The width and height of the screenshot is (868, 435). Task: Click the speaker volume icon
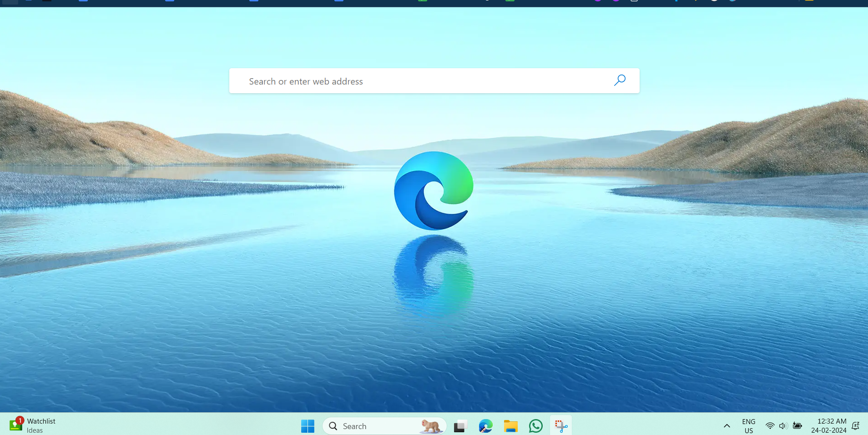pos(783,426)
